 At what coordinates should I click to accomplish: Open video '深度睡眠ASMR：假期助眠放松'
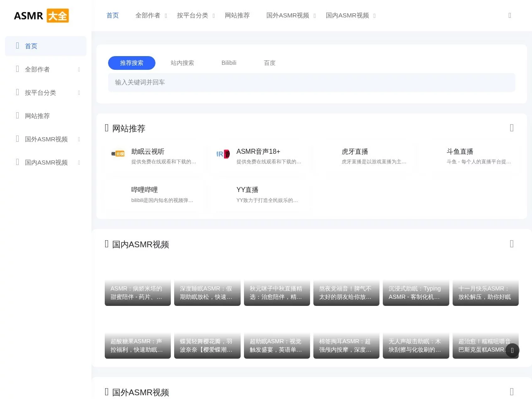(207, 283)
